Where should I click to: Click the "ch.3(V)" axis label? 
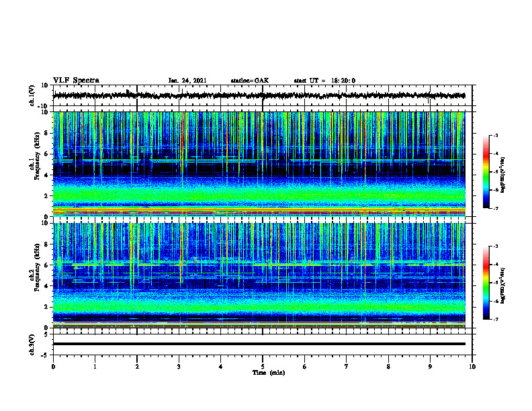[x=32, y=345]
